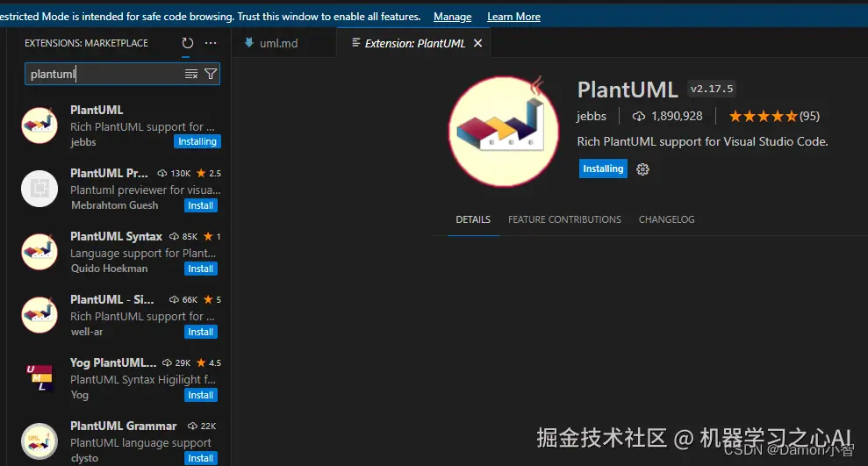
Task: Clear extensions search results icon
Action: click(x=191, y=75)
